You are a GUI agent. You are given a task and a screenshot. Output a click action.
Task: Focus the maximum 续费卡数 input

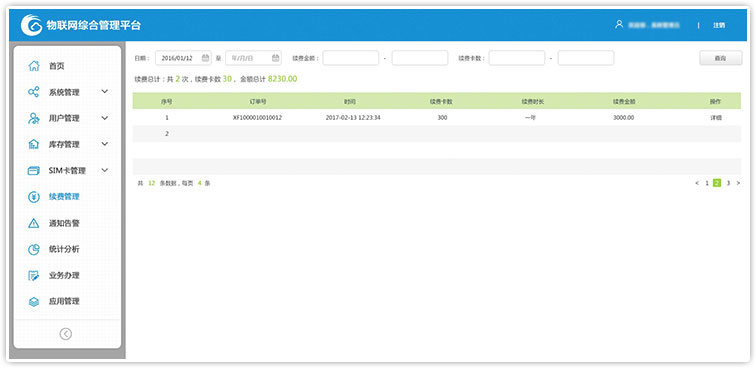coord(586,58)
